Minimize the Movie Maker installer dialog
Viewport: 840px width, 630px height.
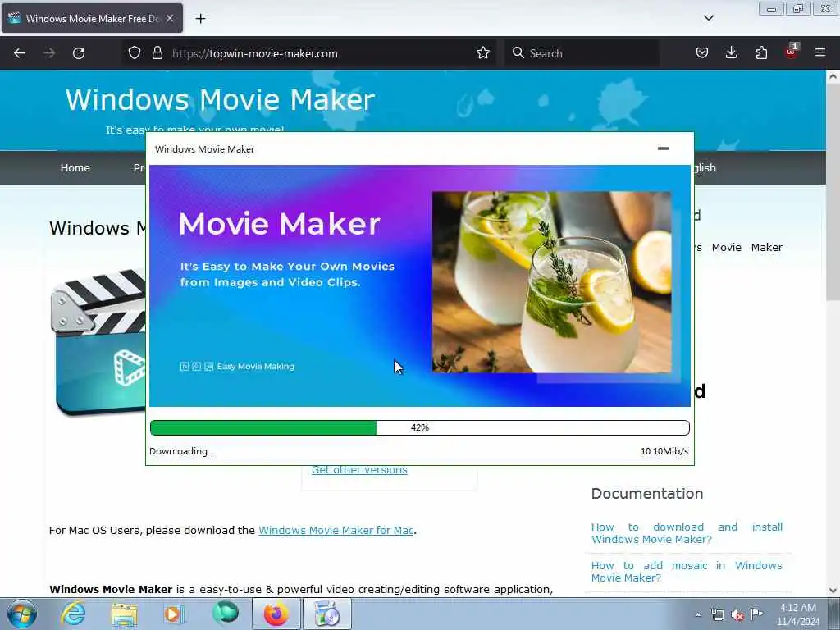coord(663,148)
